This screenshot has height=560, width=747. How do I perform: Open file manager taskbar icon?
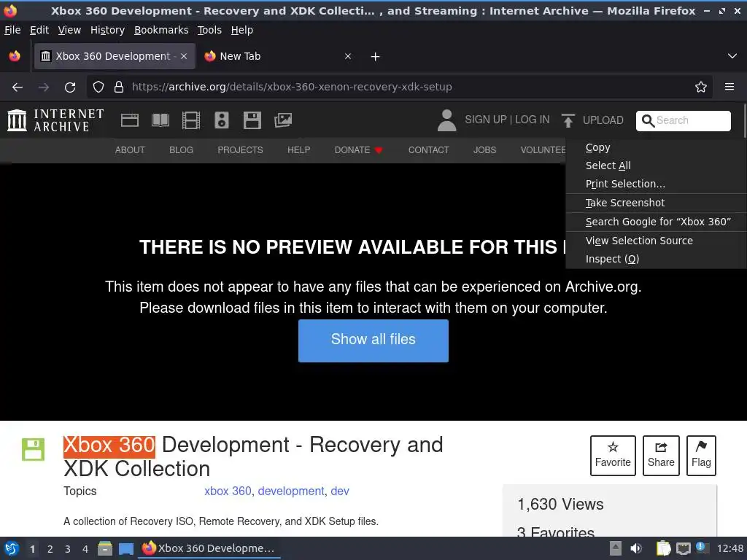pos(105,548)
